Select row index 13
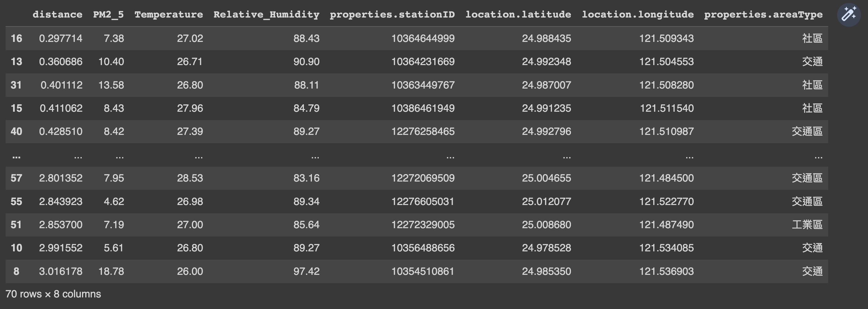Image resolution: width=868 pixels, height=309 pixels. (x=16, y=62)
